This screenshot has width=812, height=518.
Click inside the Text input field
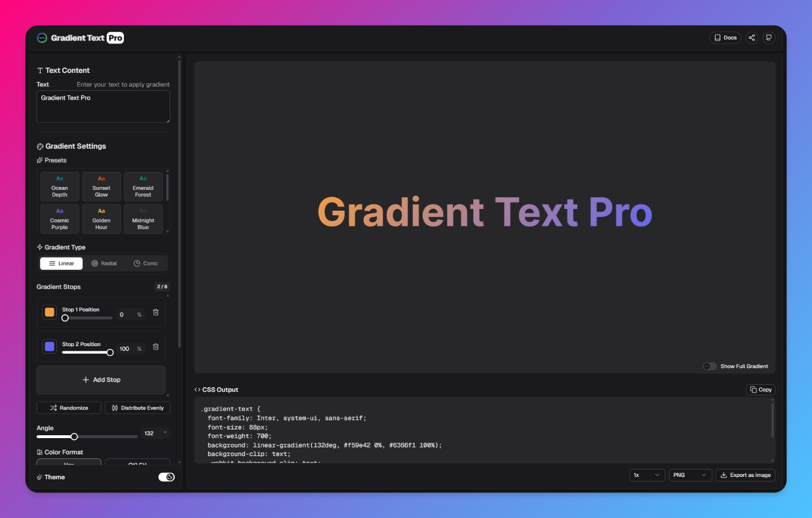103,106
